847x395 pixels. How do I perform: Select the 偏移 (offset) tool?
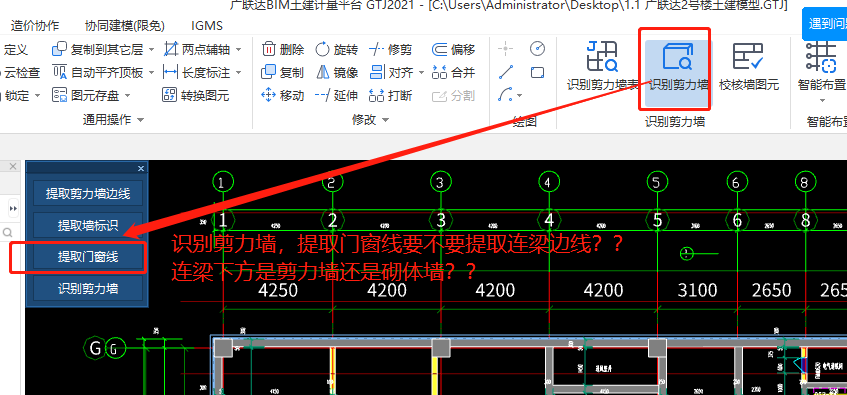pyautogui.click(x=453, y=50)
